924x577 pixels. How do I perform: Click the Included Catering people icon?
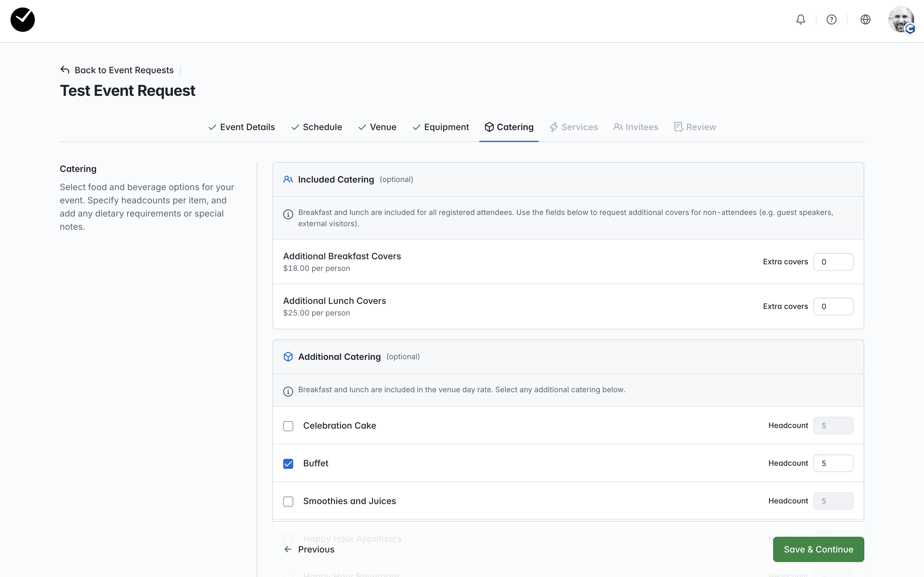[288, 179]
